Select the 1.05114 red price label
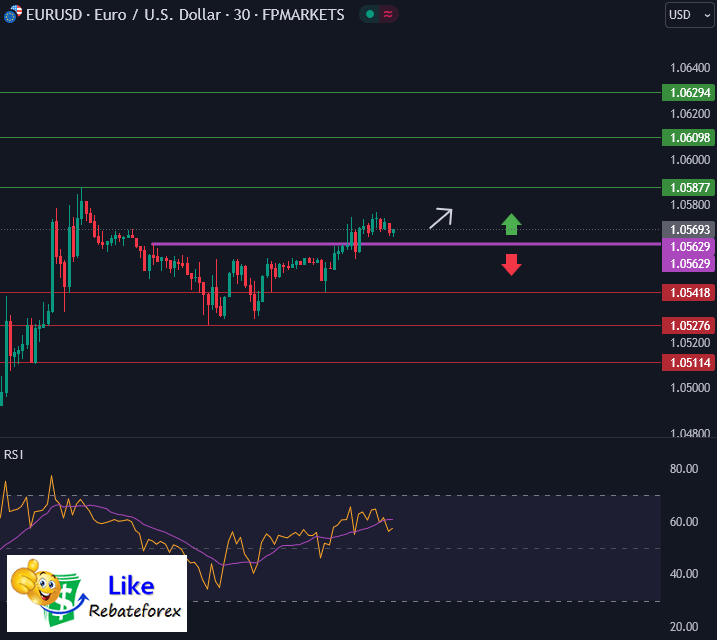Image resolution: width=717 pixels, height=640 pixels. (x=688, y=363)
